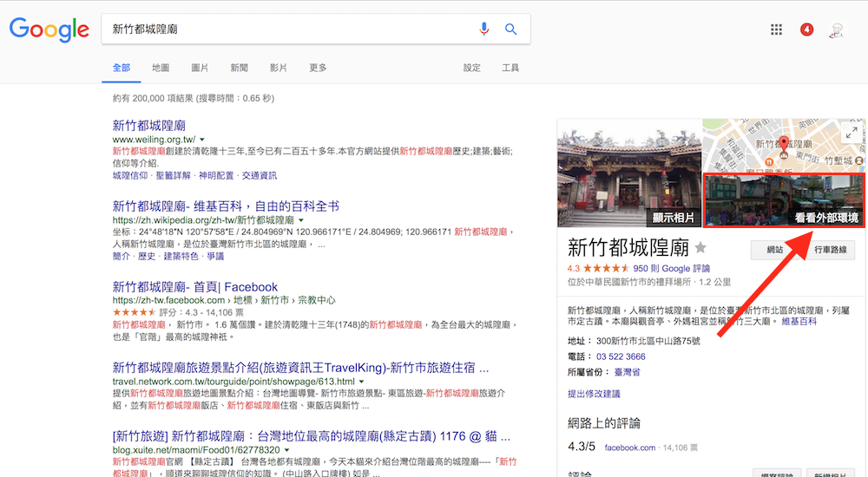Open the 新聞 tab

click(240, 68)
